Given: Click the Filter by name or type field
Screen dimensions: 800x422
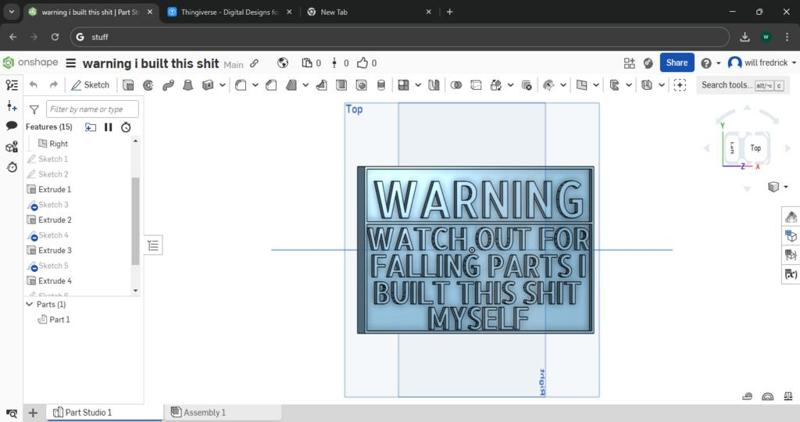Looking at the screenshot, I should coord(92,109).
